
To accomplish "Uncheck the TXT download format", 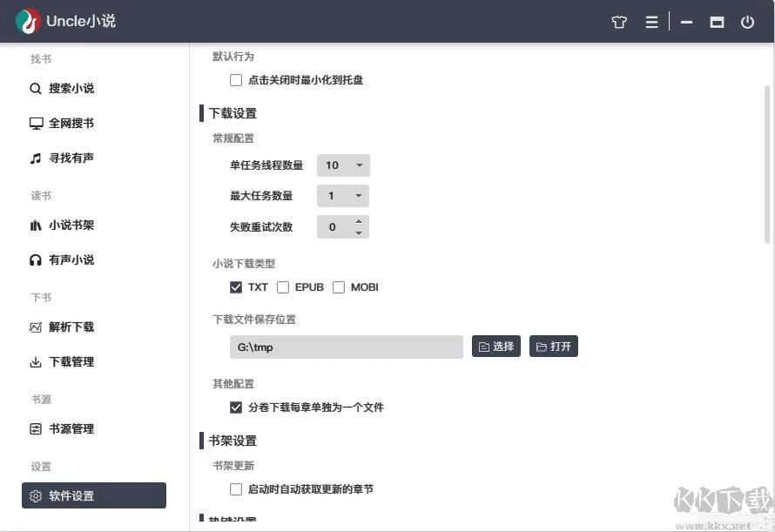I will tap(236, 286).
